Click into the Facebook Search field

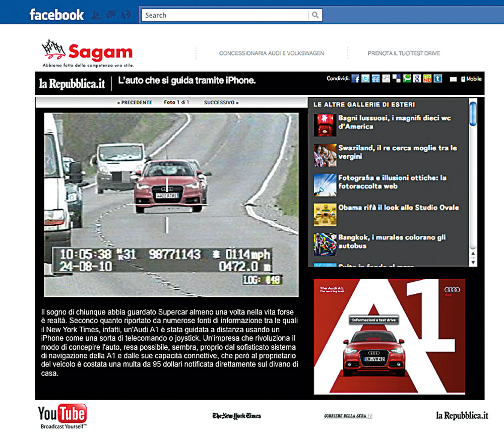coord(225,15)
